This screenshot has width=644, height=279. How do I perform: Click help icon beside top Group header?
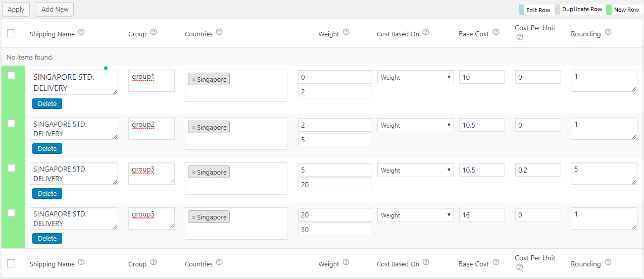tap(154, 32)
